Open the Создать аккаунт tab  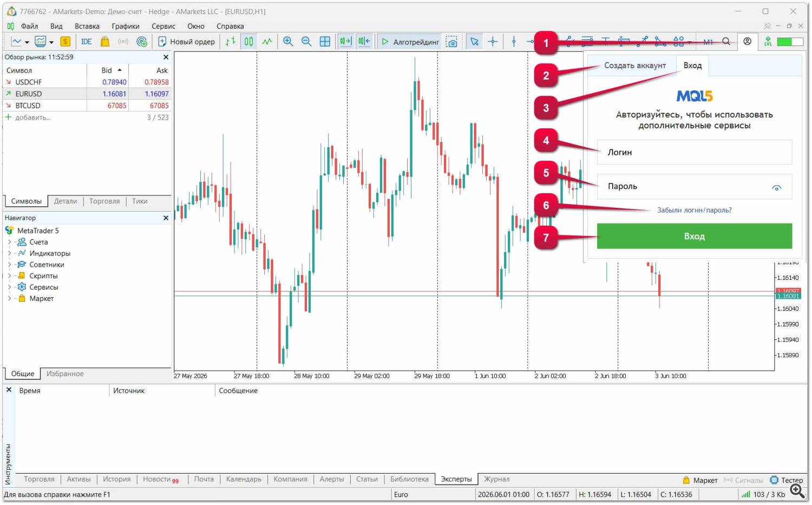pyautogui.click(x=635, y=65)
